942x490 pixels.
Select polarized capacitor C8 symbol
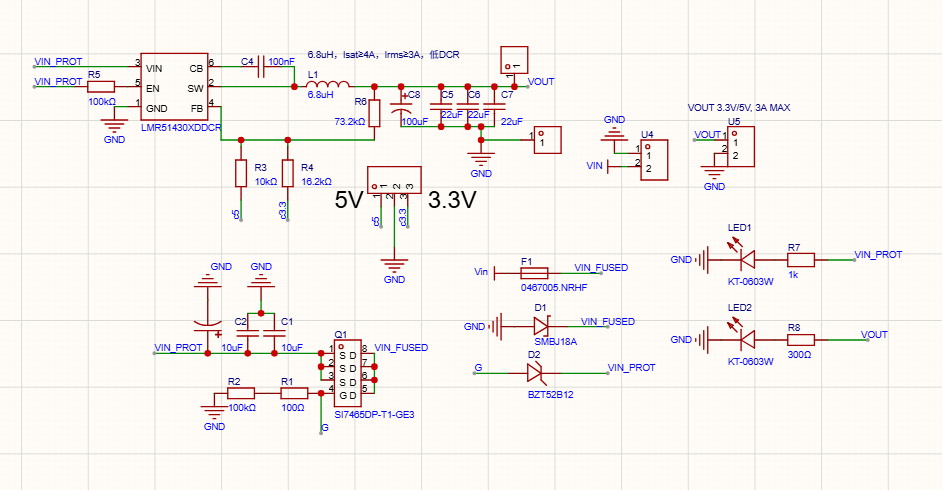401,108
